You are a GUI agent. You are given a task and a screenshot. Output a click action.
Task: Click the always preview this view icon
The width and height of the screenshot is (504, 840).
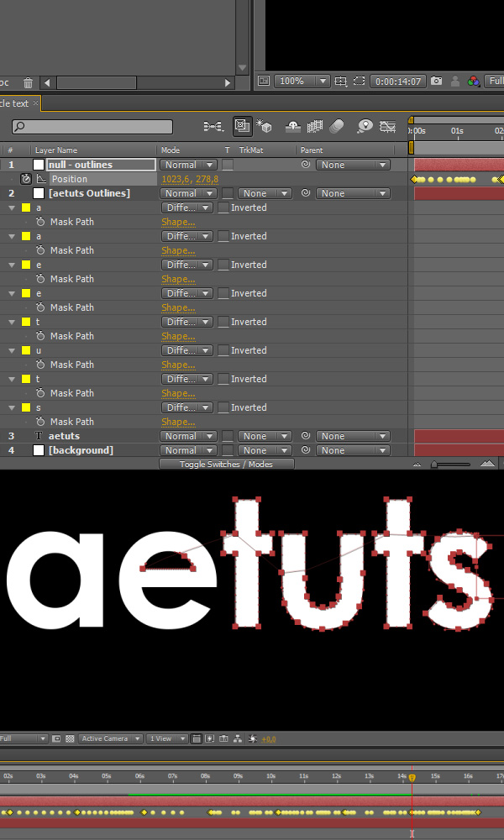click(264, 81)
